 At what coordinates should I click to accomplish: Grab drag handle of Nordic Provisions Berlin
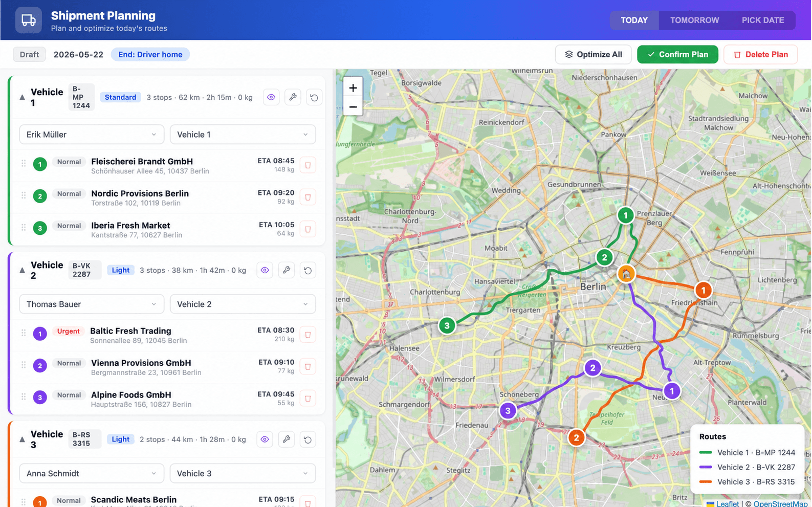(x=24, y=195)
